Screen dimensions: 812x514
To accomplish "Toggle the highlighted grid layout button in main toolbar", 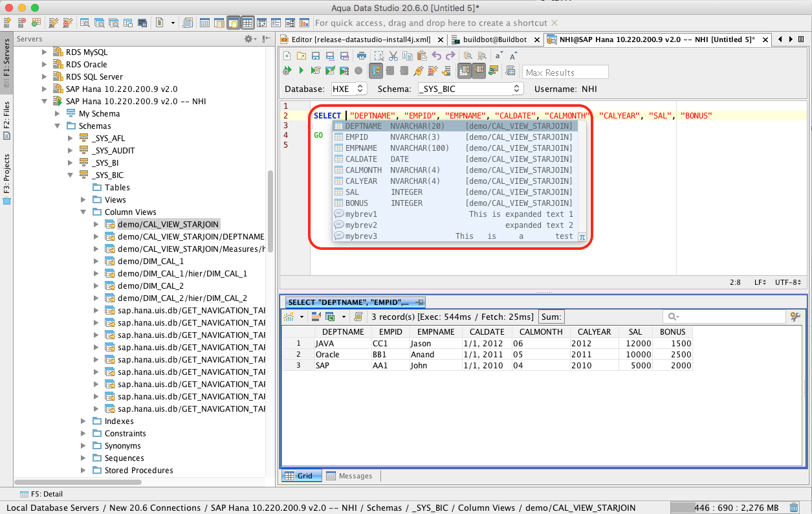I will [x=248, y=23].
